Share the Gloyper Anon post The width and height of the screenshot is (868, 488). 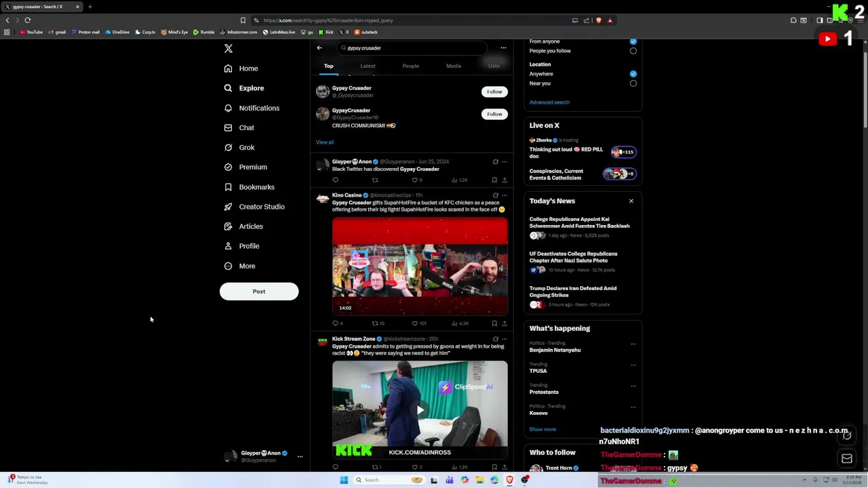coord(505,180)
